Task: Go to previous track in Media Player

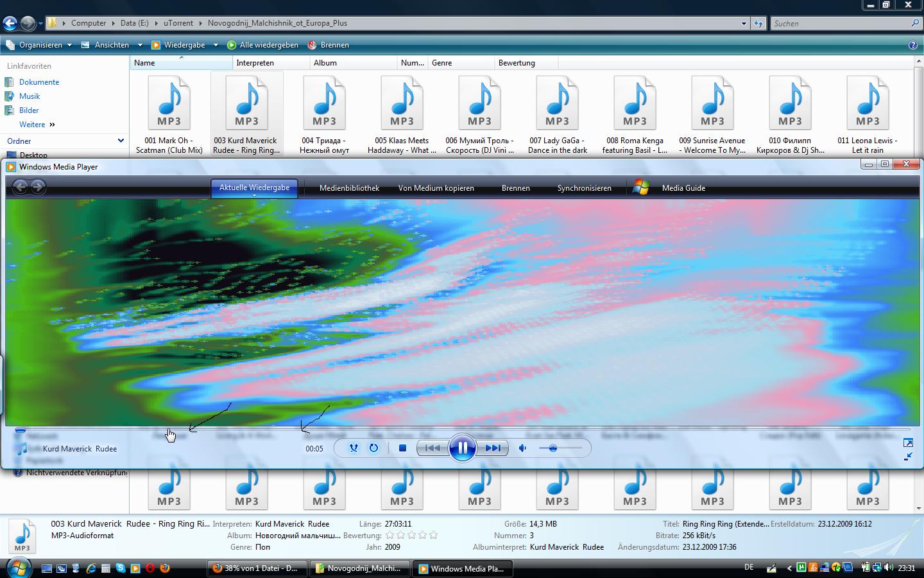Action: 432,448
